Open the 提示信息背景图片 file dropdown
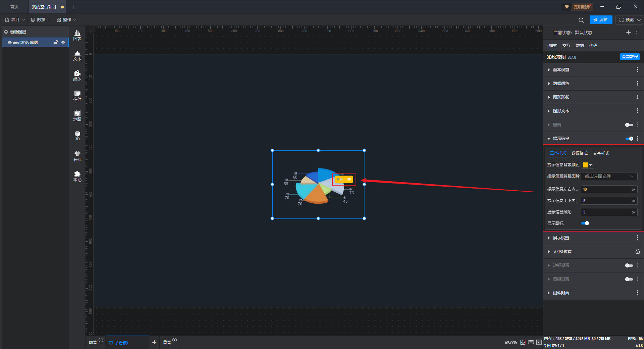The height and width of the screenshot is (349, 644). click(x=609, y=176)
